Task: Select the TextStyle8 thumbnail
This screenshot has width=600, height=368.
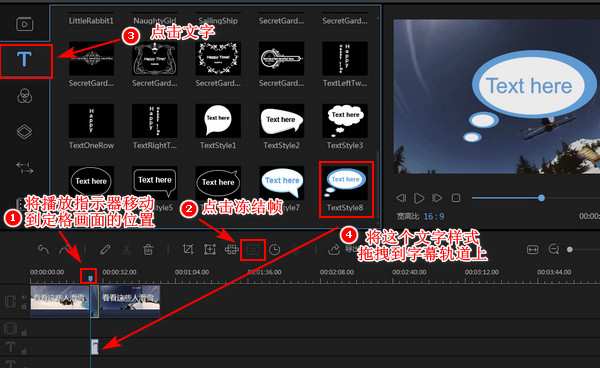Action: [x=346, y=182]
